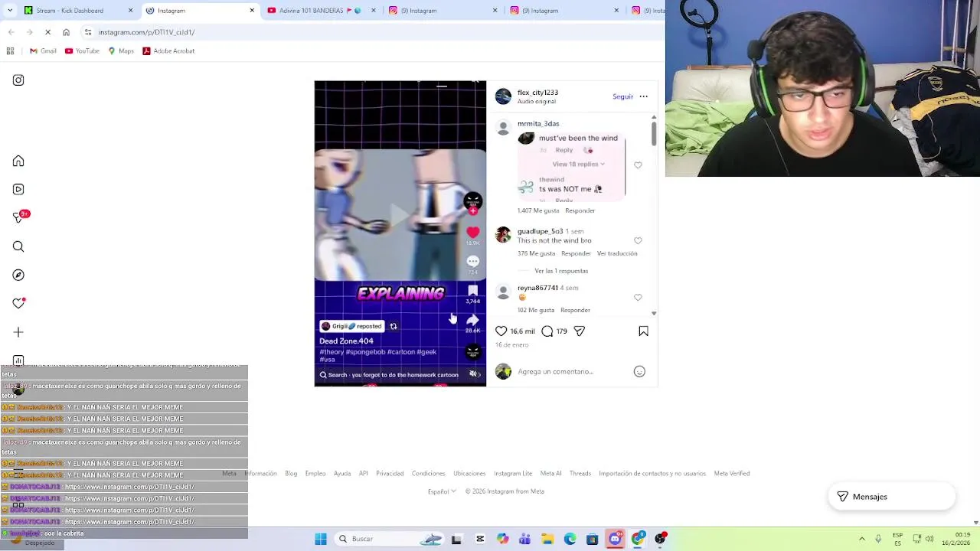Image resolution: width=980 pixels, height=551 pixels.
Task: Open the reyna867741 username link
Action: 537,288
